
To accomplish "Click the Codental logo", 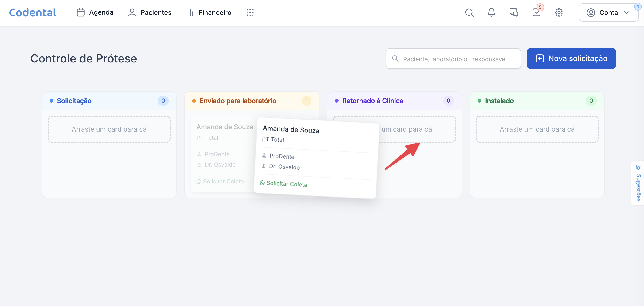I will pyautogui.click(x=33, y=12).
